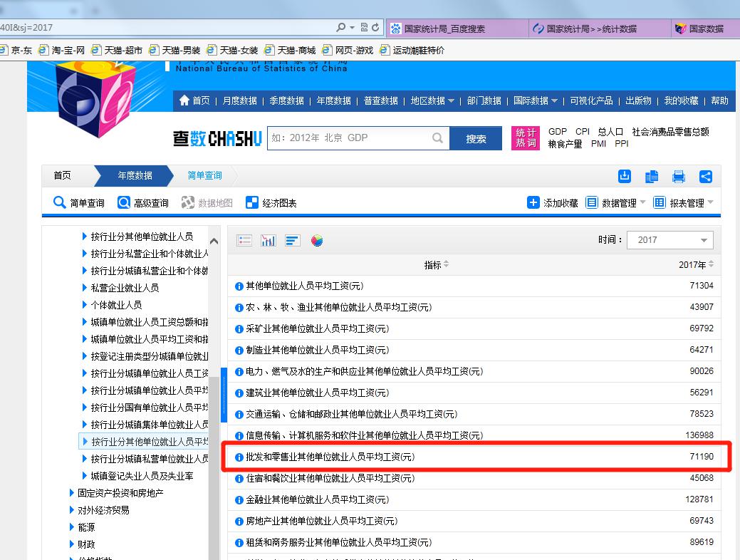740x560 pixels.
Task: Click info icon beside 金融业其他单位就业人员平均工资
Action: click(239, 500)
